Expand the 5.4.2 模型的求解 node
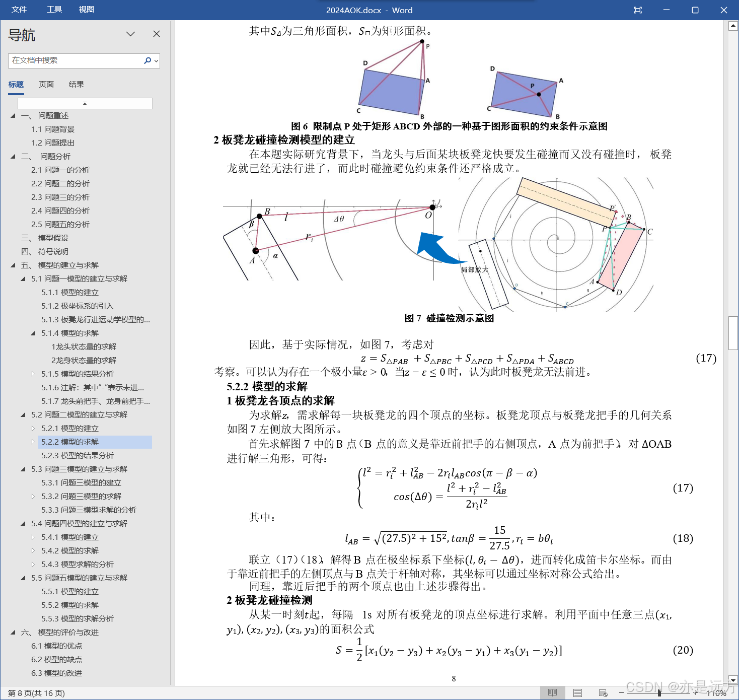The height and width of the screenshot is (700, 739). click(x=33, y=551)
